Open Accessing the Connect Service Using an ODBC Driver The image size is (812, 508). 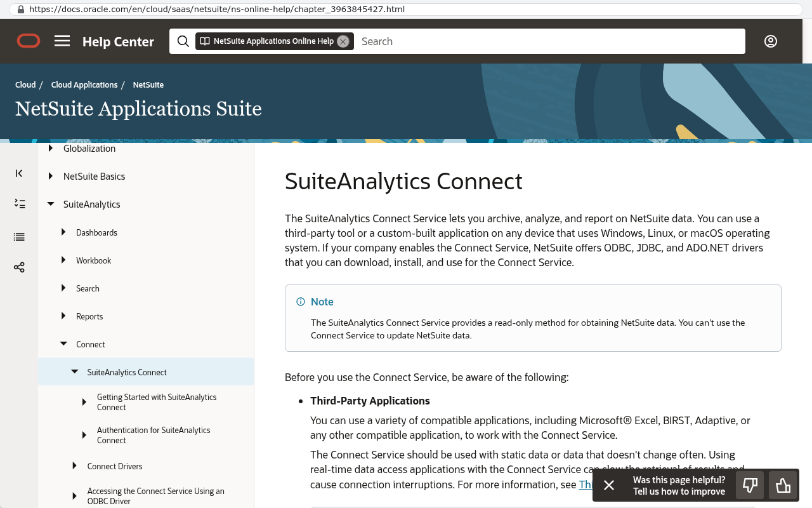(156, 496)
